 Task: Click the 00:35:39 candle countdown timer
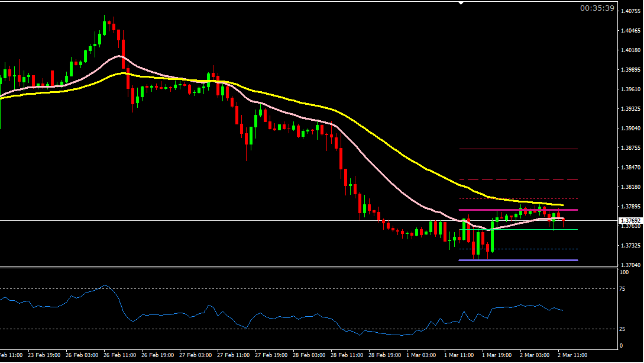[x=597, y=8]
